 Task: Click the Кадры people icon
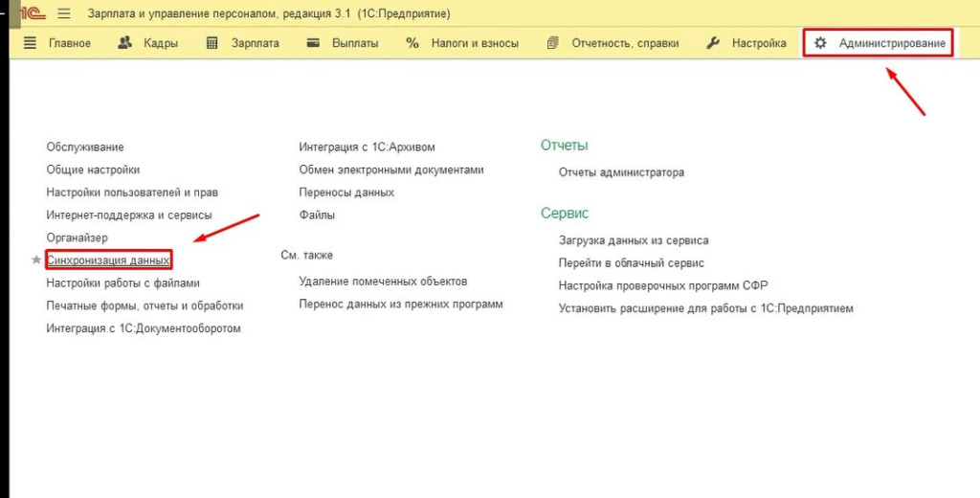[125, 43]
